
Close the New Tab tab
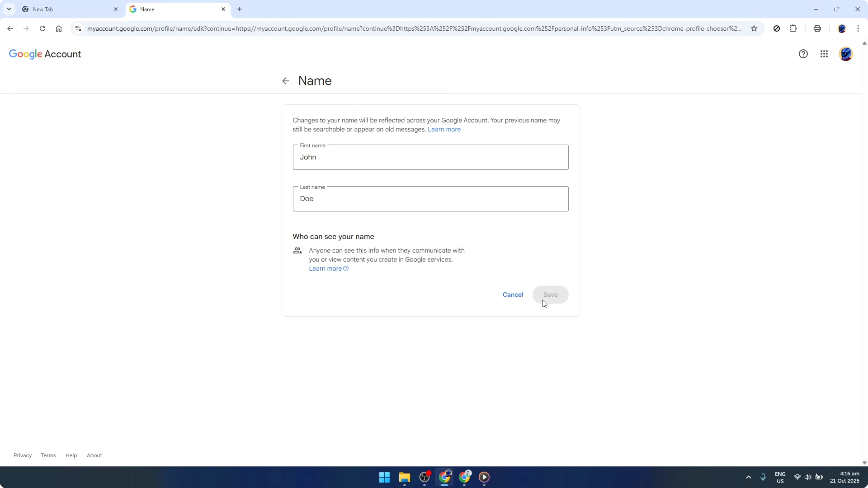click(116, 9)
